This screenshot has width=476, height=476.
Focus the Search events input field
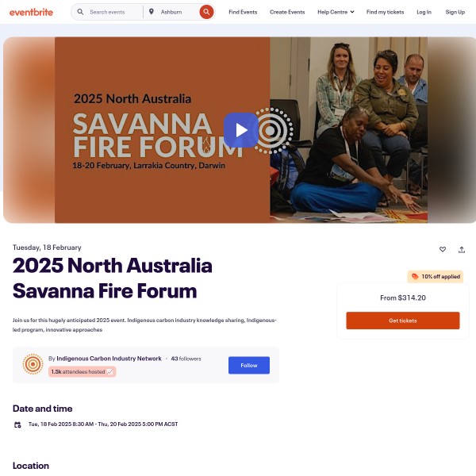click(x=113, y=12)
